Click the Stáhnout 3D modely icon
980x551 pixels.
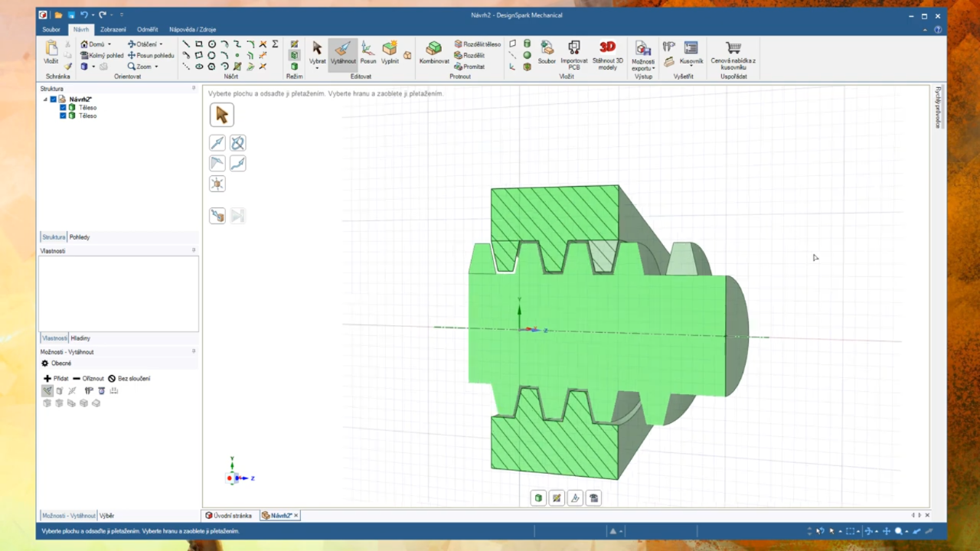(x=607, y=55)
